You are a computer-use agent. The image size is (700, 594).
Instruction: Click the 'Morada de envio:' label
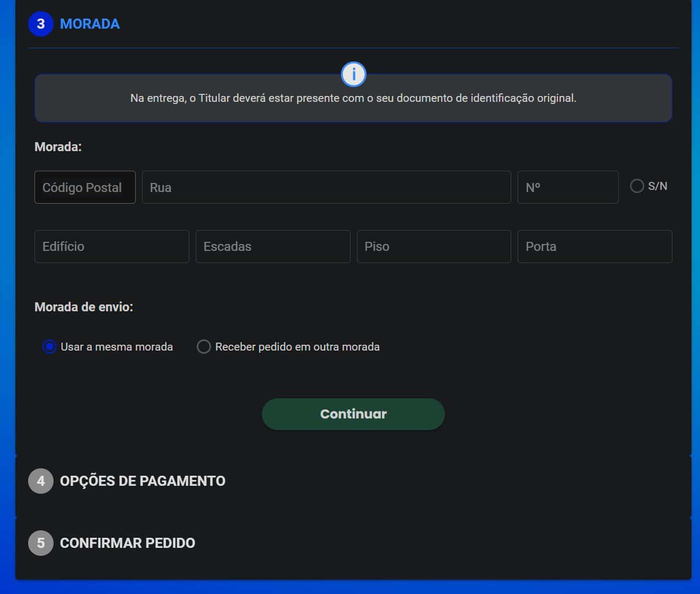click(84, 307)
